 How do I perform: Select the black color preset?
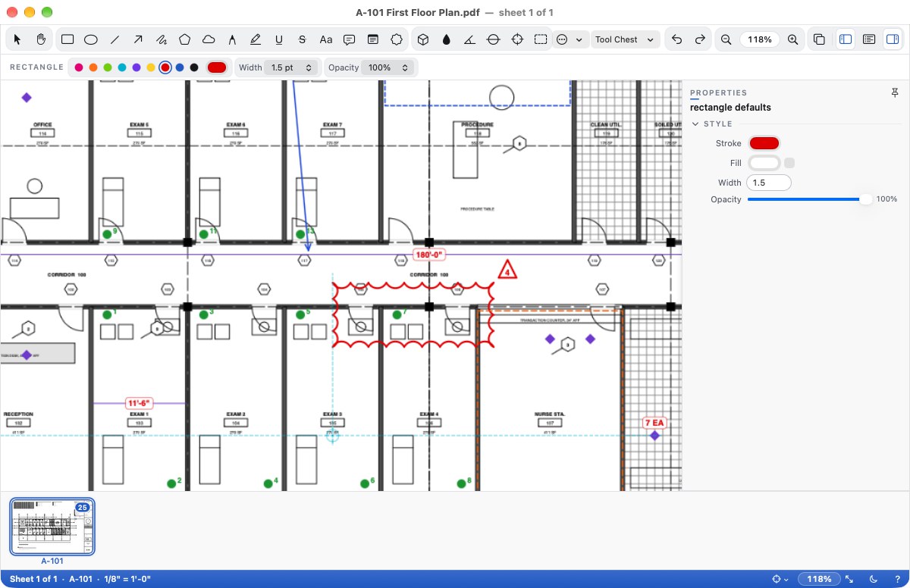click(194, 67)
